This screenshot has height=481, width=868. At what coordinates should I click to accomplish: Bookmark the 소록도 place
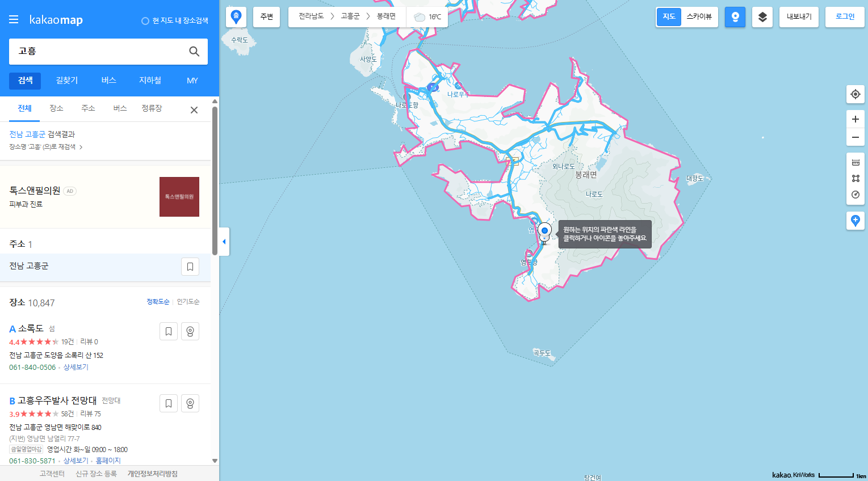point(169,331)
